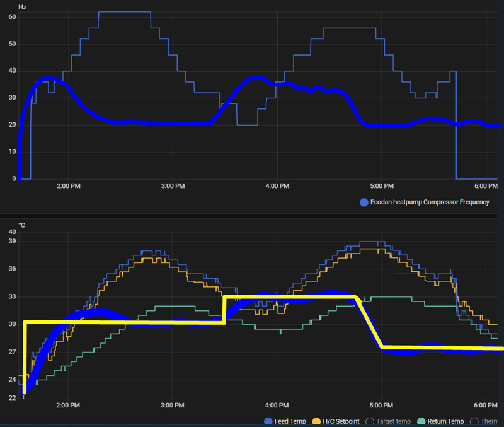504x427 pixels.
Task: Click the 4:00 PM label under the Hz chart
Action: pos(277,186)
